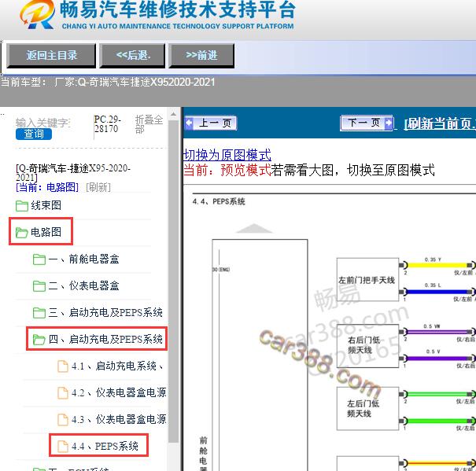
Task: Click 左后门低频天线 component box
Action: 367,408
